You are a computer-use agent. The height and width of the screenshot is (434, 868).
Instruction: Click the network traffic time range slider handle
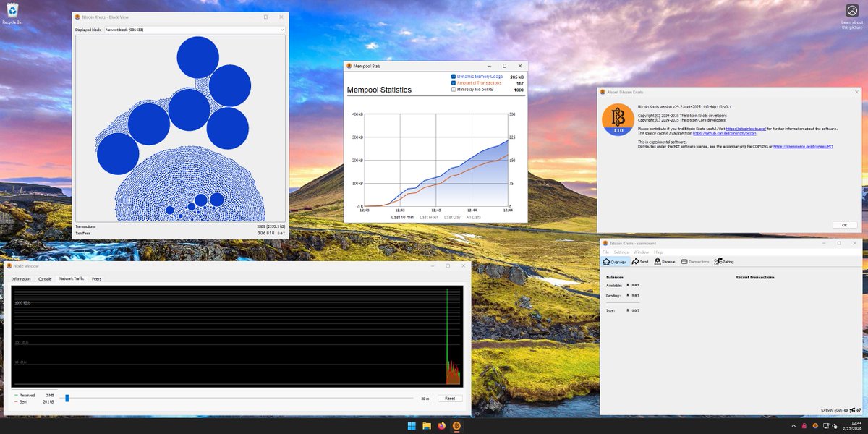(x=67, y=398)
